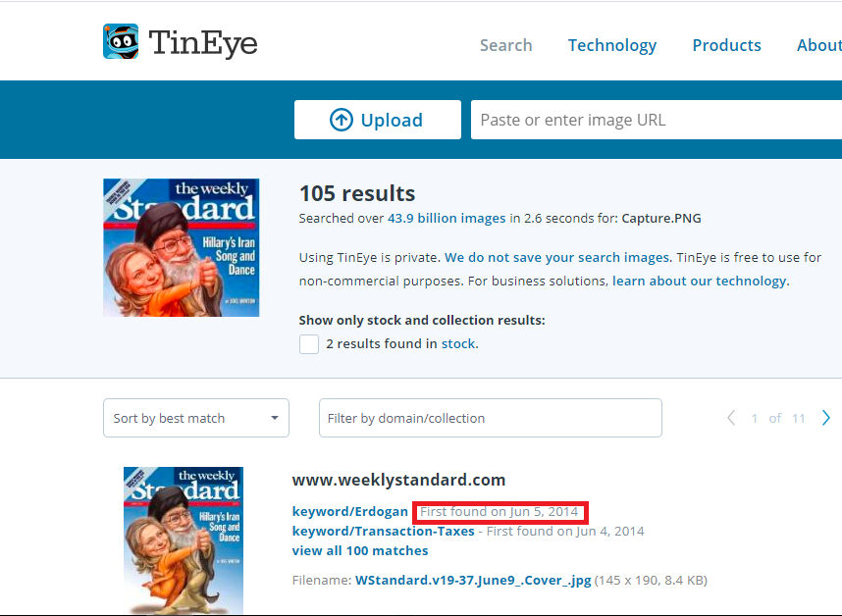The image size is (842, 616).
Task: Go to next results page arrow
Action: click(826, 418)
